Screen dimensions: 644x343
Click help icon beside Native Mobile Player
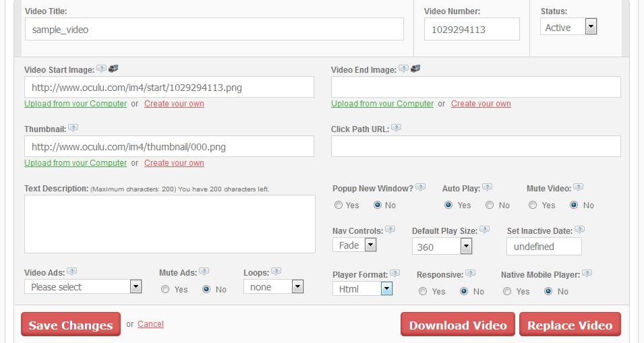pyautogui.click(x=587, y=274)
